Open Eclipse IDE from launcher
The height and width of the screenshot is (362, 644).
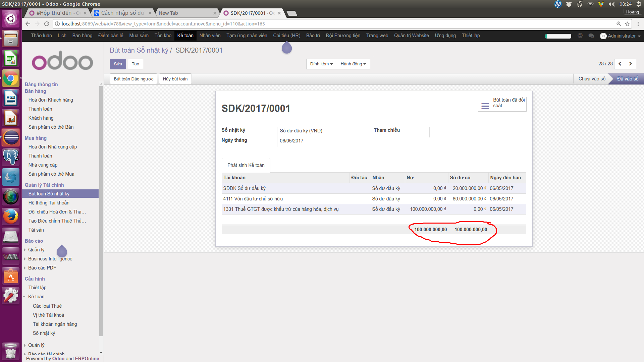[11, 138]
